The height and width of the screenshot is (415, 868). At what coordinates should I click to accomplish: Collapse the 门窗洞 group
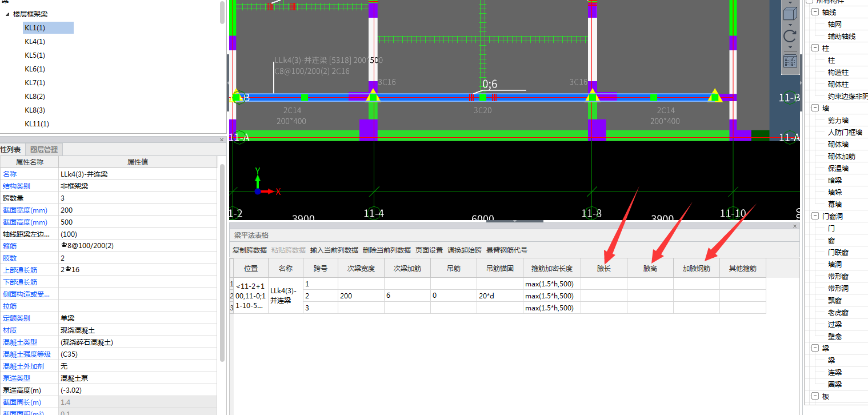click(x=815, y=216)
